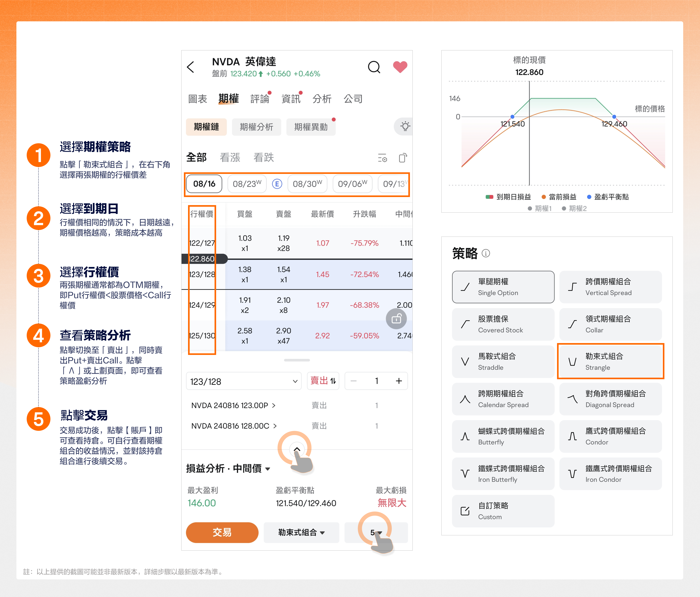Image resolution: width=700 pixels, height=597 pixels.
Task: Select the 08/23 weekly expiry date
Action: (247, 184)
